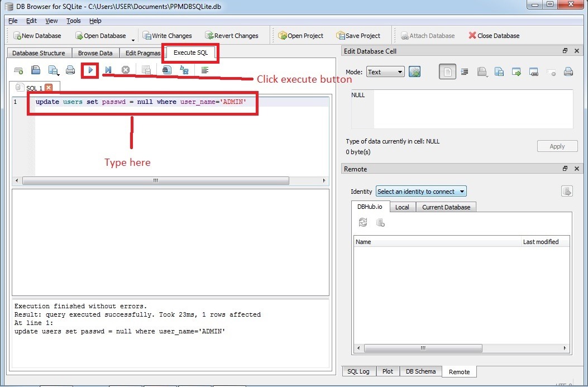The height and width of the screenshot is (387, 588).
Task: Open the View menu
Action: 51,21
